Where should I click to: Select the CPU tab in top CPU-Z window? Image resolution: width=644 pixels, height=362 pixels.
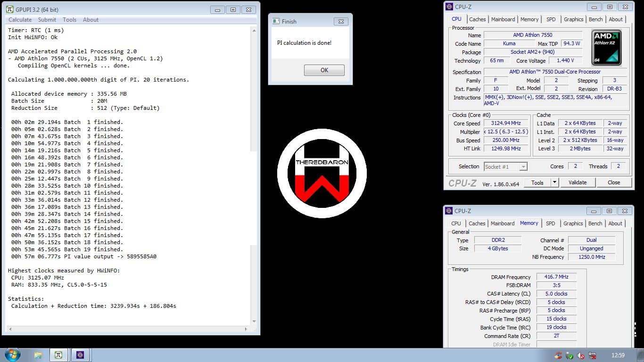coord(456,19)
